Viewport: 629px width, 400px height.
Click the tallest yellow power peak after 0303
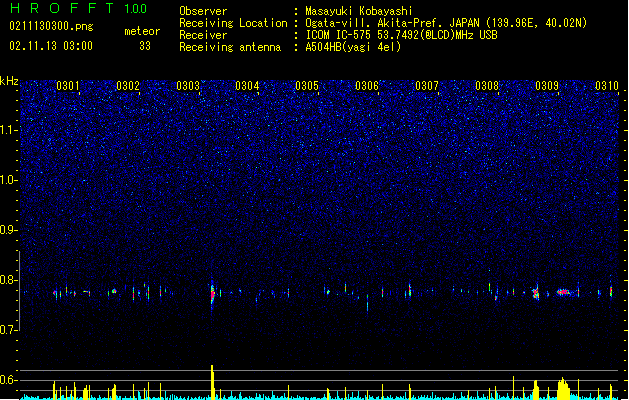tap(213, 382)
